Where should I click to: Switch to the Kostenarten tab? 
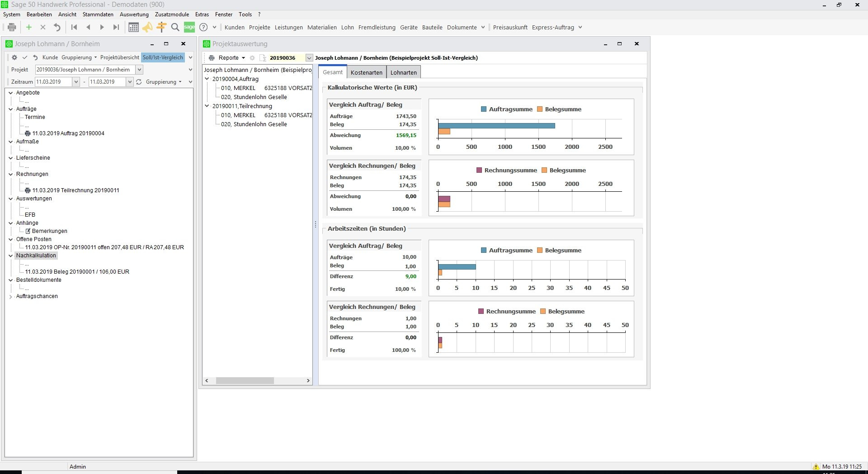pyautogui.click(x=367, y=72)
